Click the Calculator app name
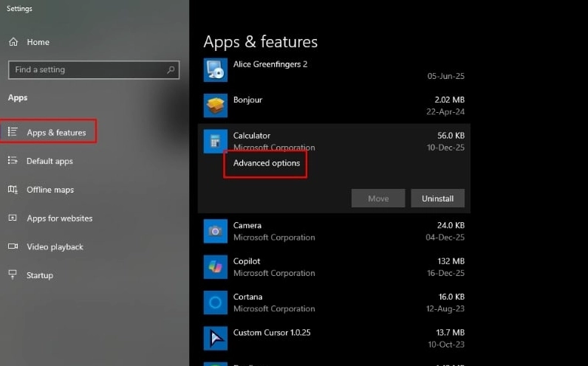The height and width of the screenshot is (366, 588). (x=252, y=135)
